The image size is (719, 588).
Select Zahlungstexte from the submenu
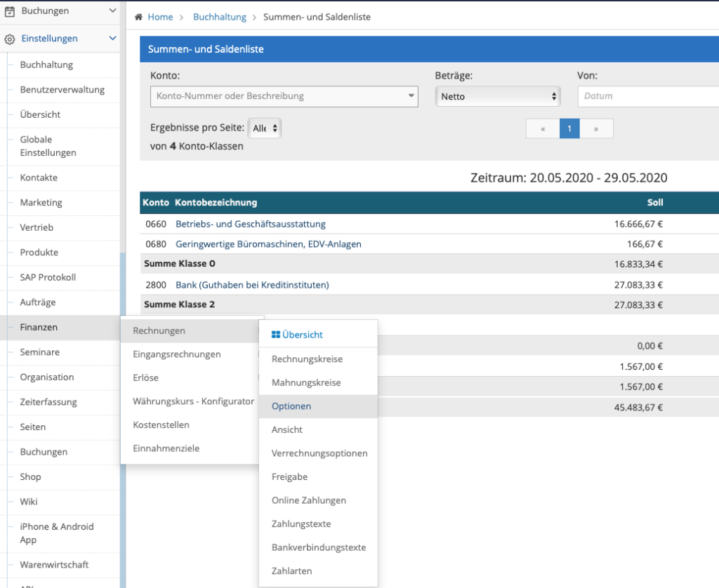point(301,524)
